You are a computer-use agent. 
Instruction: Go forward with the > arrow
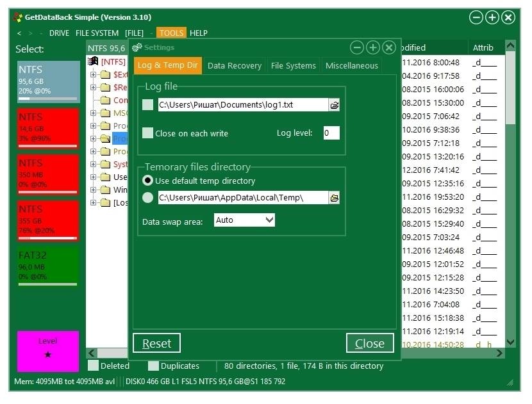click(31, 33)
